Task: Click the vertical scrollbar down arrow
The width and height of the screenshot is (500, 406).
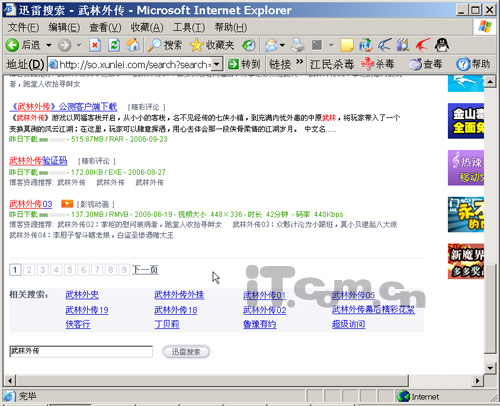Action: [x=490, y=368]
